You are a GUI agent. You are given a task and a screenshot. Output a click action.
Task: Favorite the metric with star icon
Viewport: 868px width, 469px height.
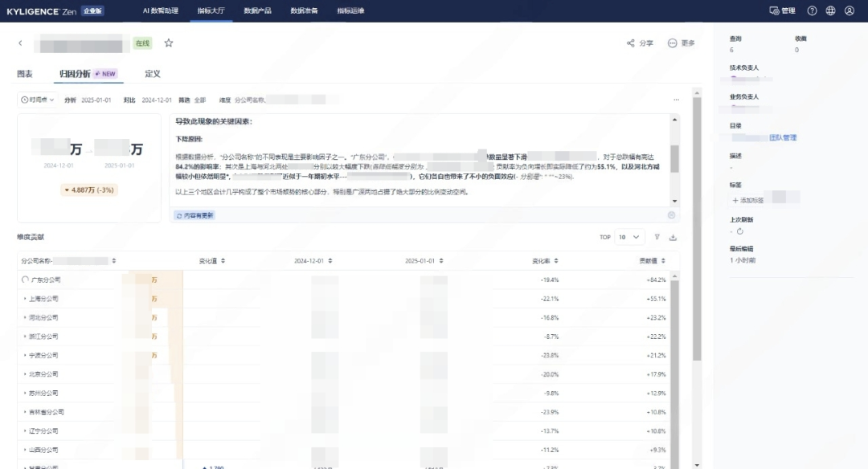(169, 43)
